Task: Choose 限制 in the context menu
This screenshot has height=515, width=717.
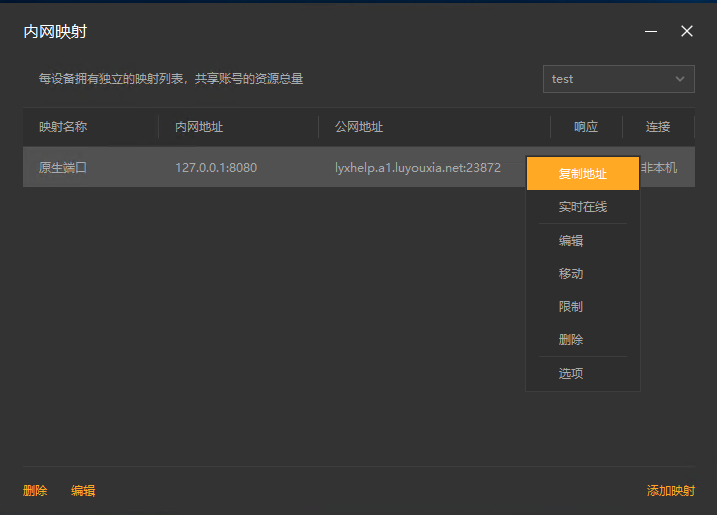Action: tap(583, 306)
